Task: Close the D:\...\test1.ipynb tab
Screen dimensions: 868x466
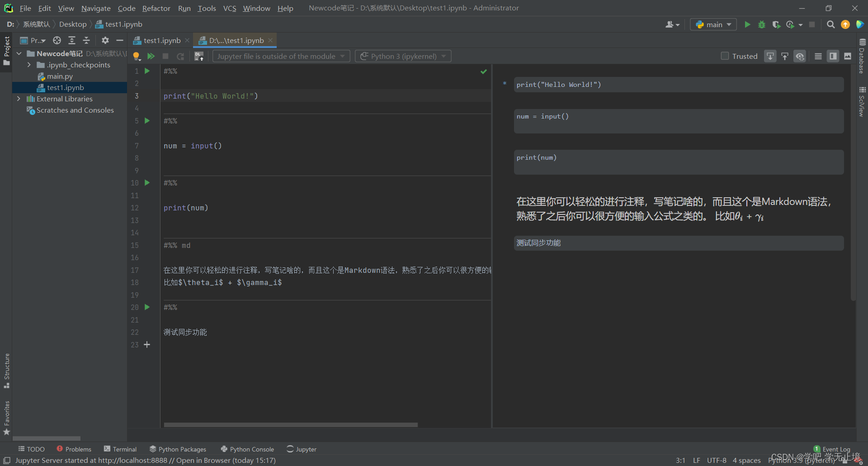Action: [270, 40]
